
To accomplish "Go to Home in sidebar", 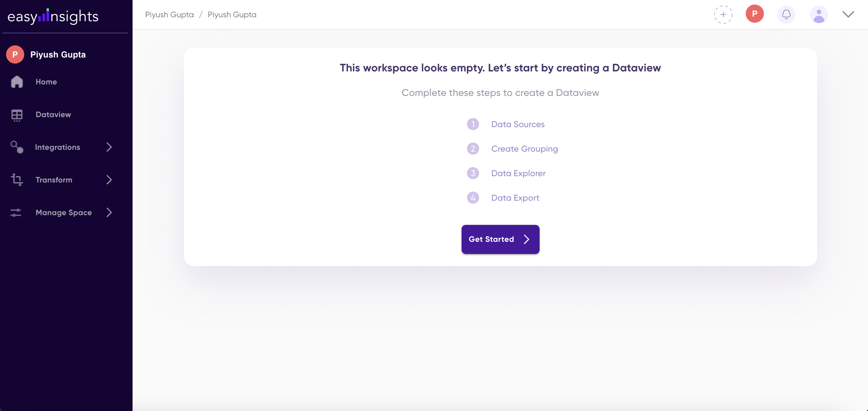I will 46,81.
